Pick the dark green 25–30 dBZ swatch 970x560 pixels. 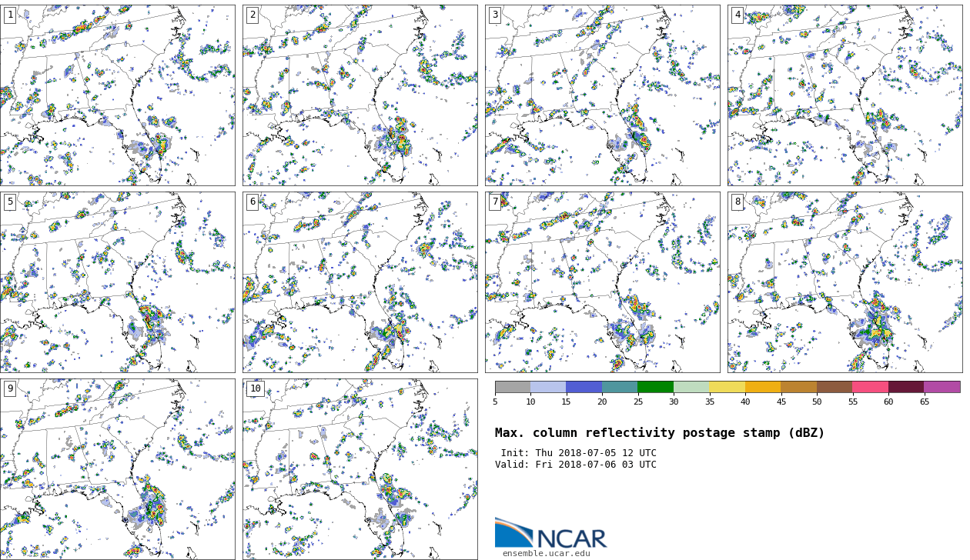point(655,387)
